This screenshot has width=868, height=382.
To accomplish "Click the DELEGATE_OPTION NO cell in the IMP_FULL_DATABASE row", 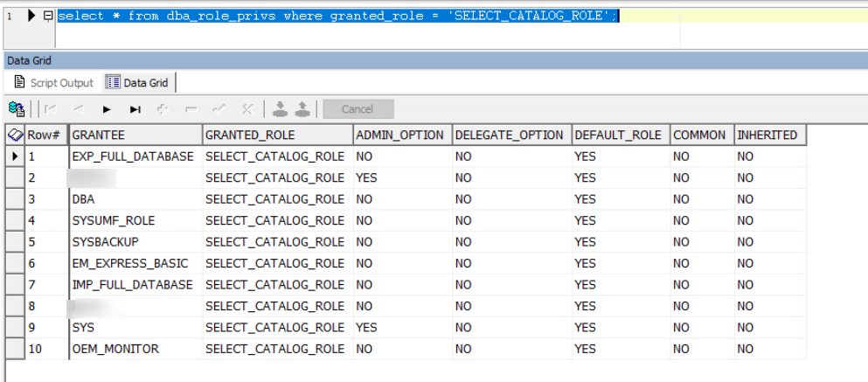I will (x=512, y=285).
